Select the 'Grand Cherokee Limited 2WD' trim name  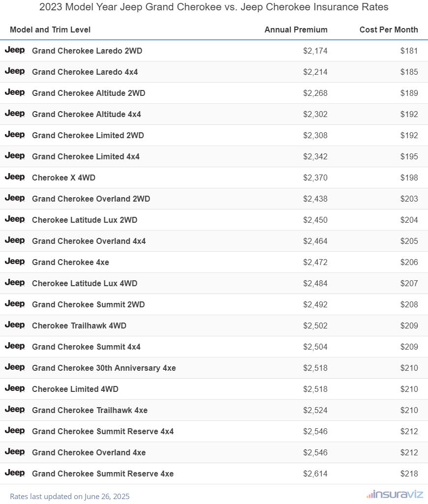pyautogui.click(x=88, y=135)
